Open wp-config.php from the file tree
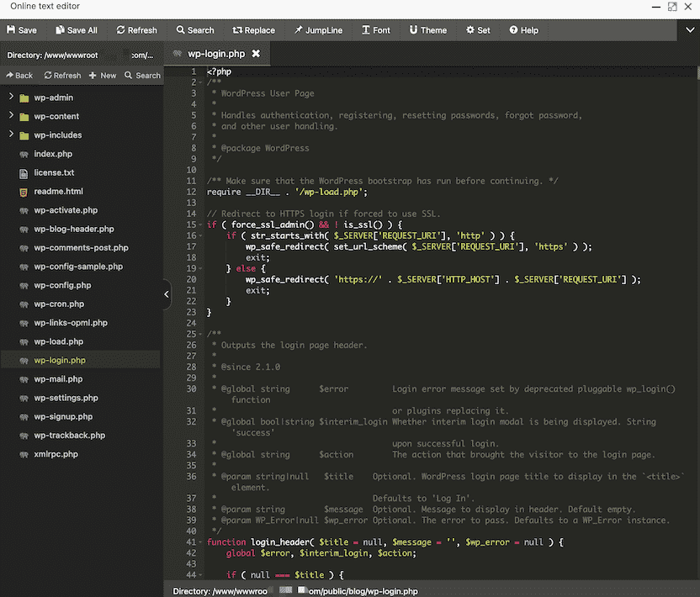This screenshot has height=597, width=700. coord(62,285)
